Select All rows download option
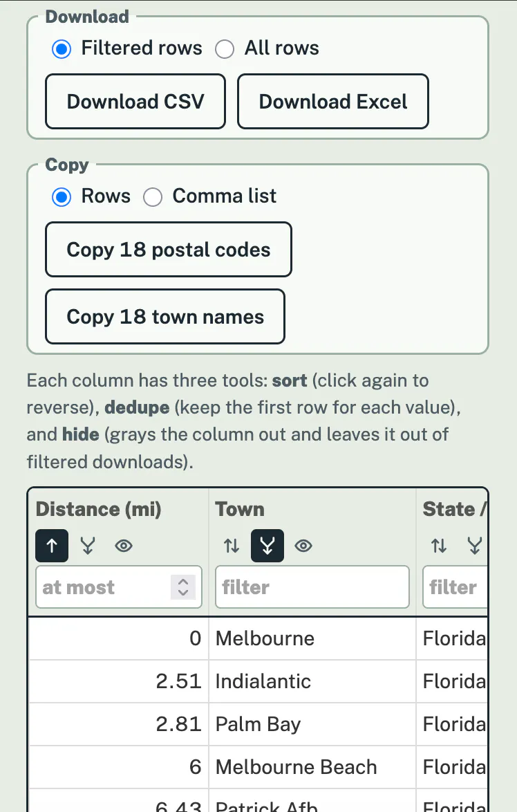This screenshot has width=517, height=812. tap(225, 49)
